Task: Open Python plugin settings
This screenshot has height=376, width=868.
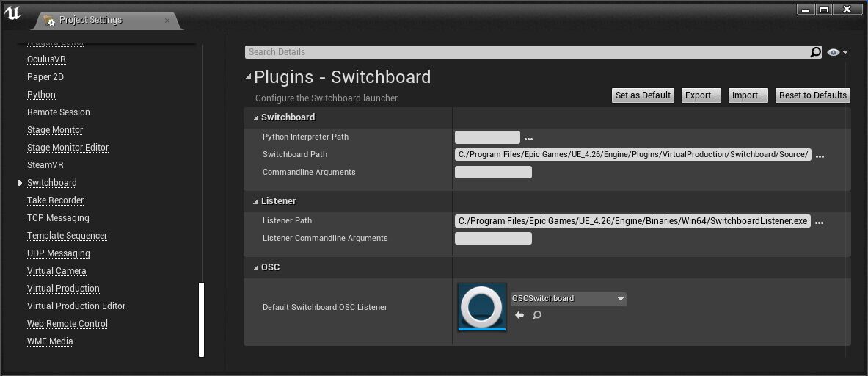Action: pyautogui.click(x=42, y=95)
